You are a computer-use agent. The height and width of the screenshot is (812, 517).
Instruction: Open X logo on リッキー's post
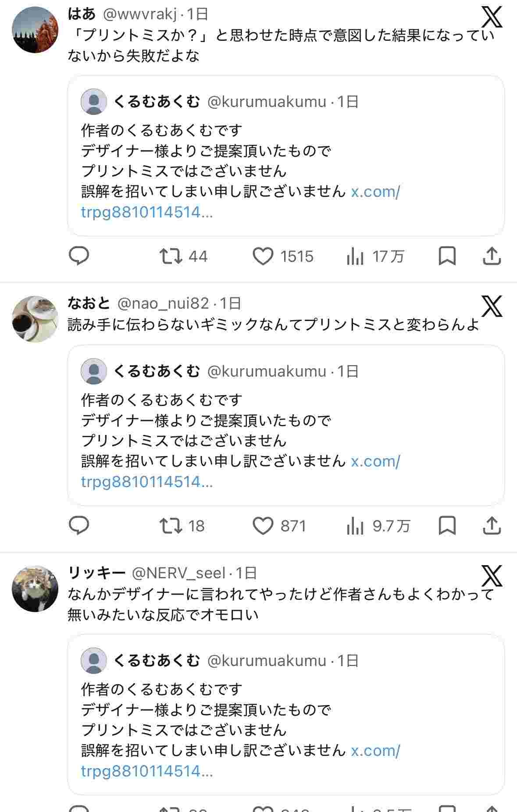[492, 576]
